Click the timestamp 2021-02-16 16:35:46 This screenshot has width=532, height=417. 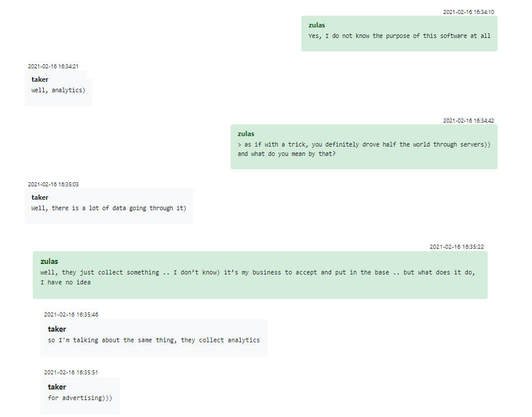71,315
